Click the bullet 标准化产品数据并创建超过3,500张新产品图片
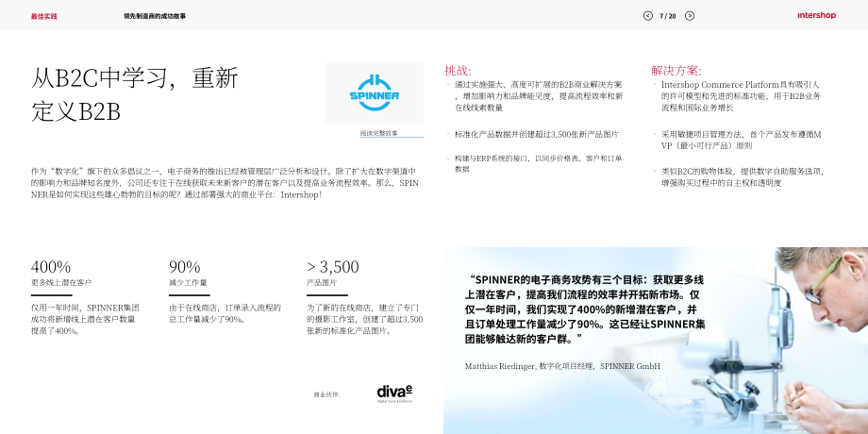This screenshot has width=868, height=434. click(537, 134)
